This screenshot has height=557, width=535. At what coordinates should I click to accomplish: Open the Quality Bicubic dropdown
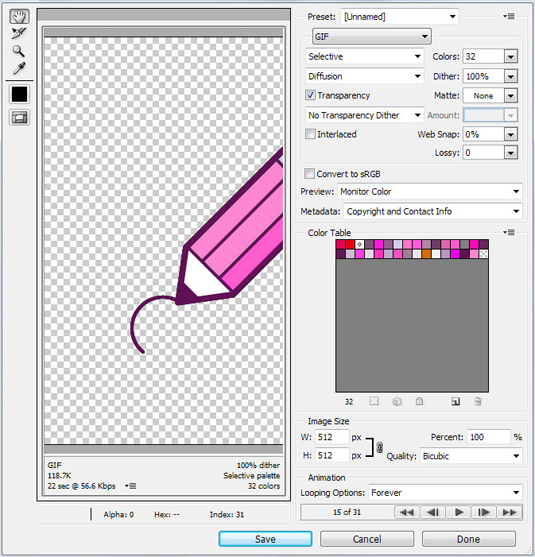[x=471, y=456]
